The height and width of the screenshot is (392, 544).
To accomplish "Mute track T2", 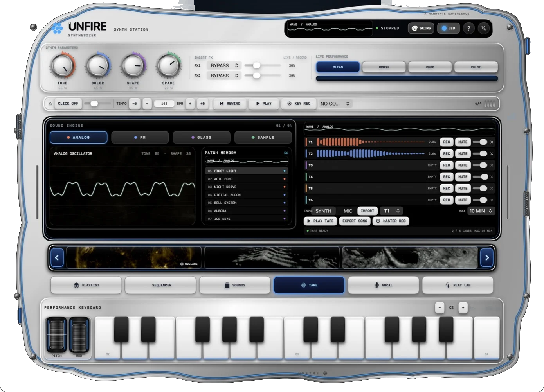I will 463,154.
